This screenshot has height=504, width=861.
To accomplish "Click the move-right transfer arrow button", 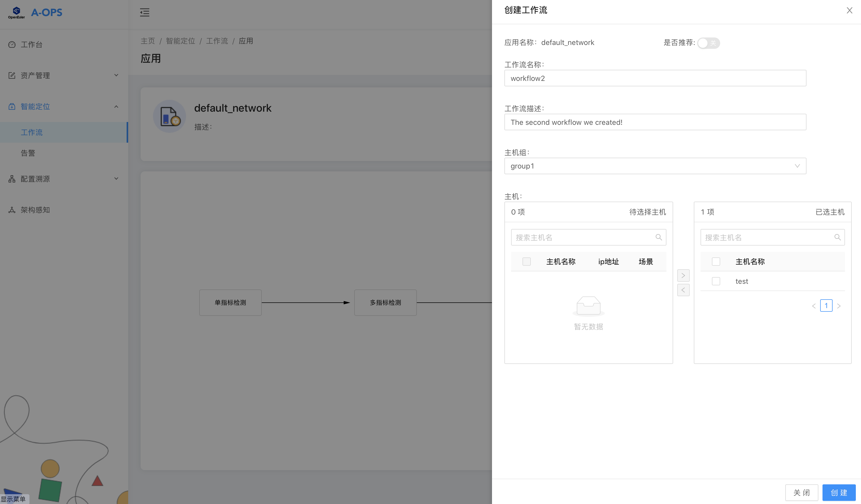I will point(683,276).
